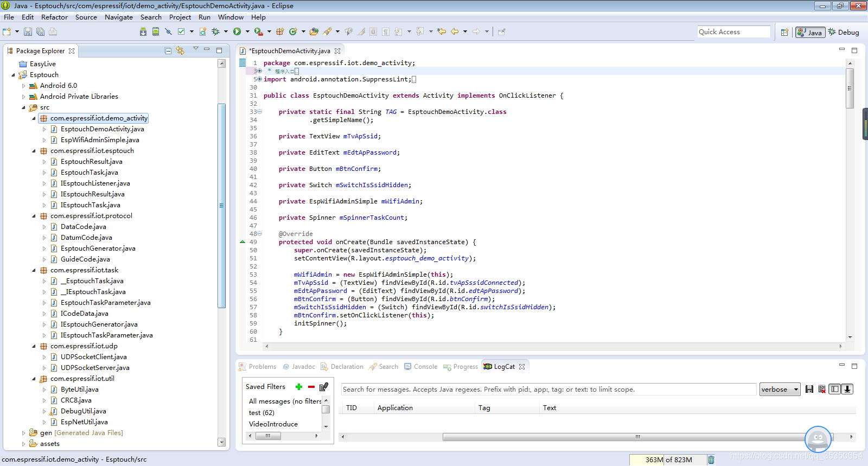
Task: Edit the selected LogCat filter icon
Action: [x=324, y=387]
